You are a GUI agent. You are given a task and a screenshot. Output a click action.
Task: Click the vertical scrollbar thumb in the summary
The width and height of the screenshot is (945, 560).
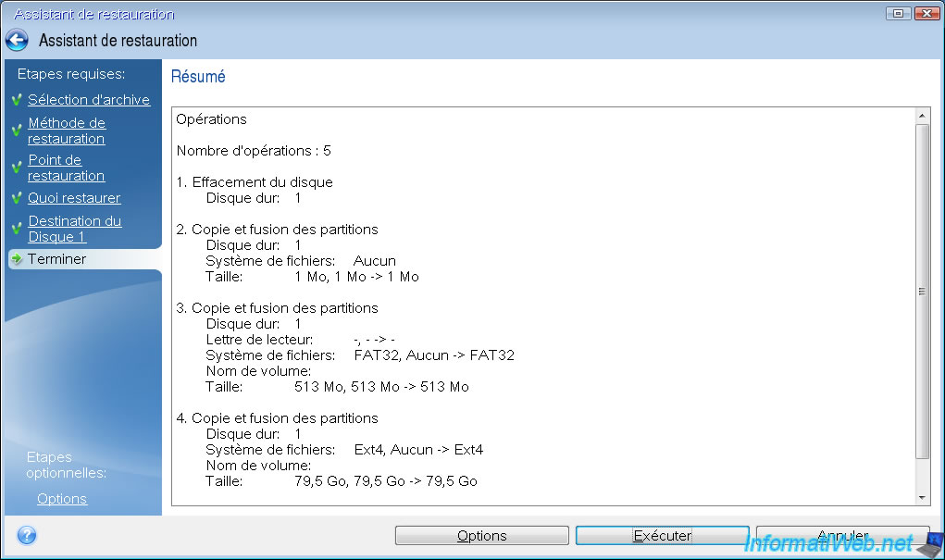[922, 291]
